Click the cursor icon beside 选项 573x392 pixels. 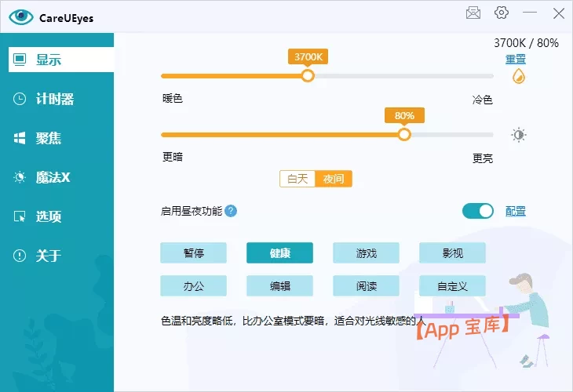[20, 216]
